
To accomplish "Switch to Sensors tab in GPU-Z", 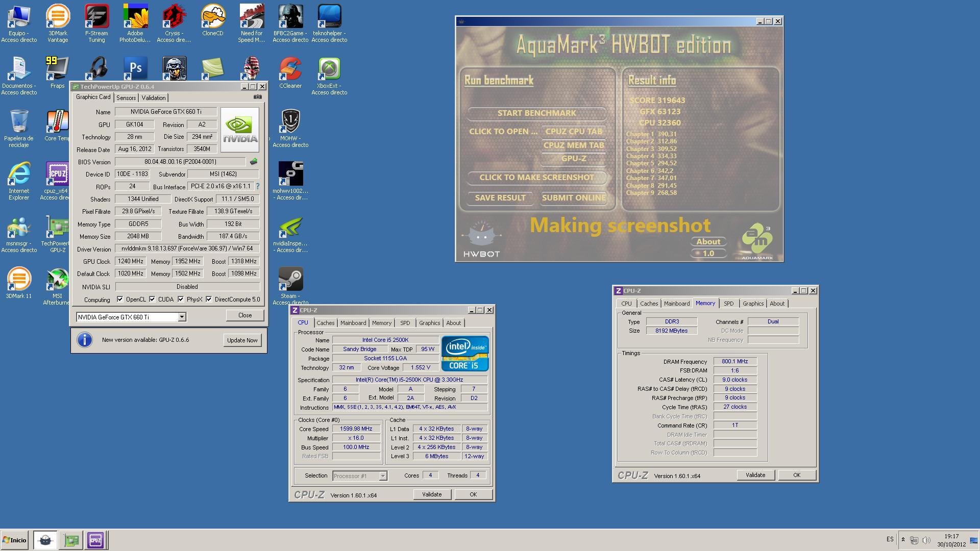I will 126,98.
